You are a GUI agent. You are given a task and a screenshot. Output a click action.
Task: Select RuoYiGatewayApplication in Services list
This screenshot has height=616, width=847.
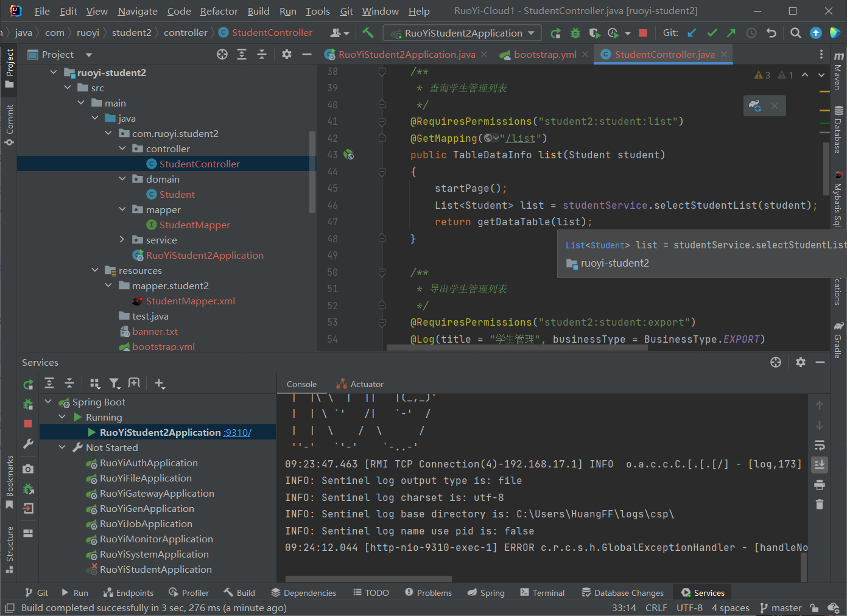click(x=156, y=493)
